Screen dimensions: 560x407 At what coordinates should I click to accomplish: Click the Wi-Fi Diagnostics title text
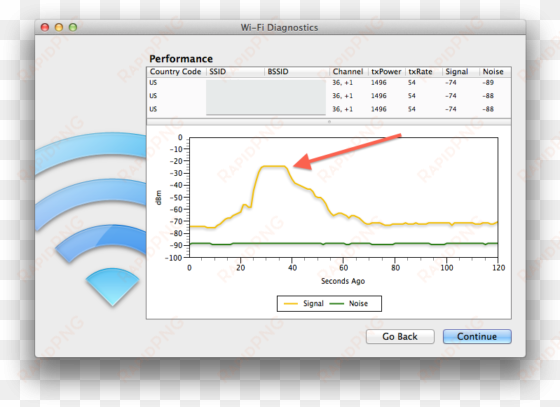pyautogui.click(x=279, y=27)
